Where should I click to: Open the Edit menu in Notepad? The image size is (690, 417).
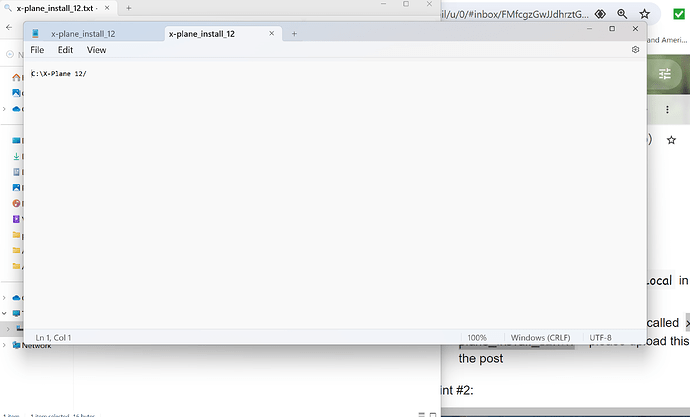[x=65, y=50]
